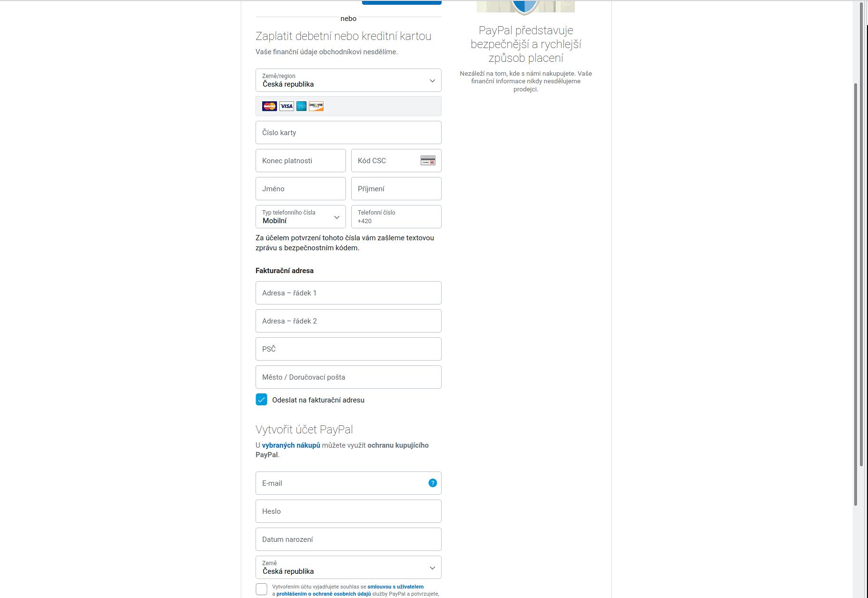Click the page vertical scrollbar thumb

tap(856, 295)
